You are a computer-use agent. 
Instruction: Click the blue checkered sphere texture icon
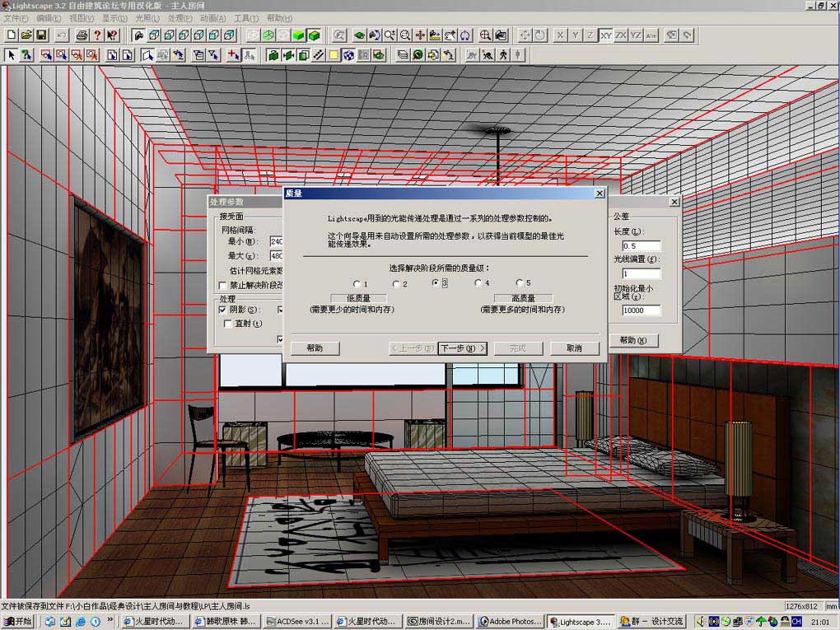(348, 54)
